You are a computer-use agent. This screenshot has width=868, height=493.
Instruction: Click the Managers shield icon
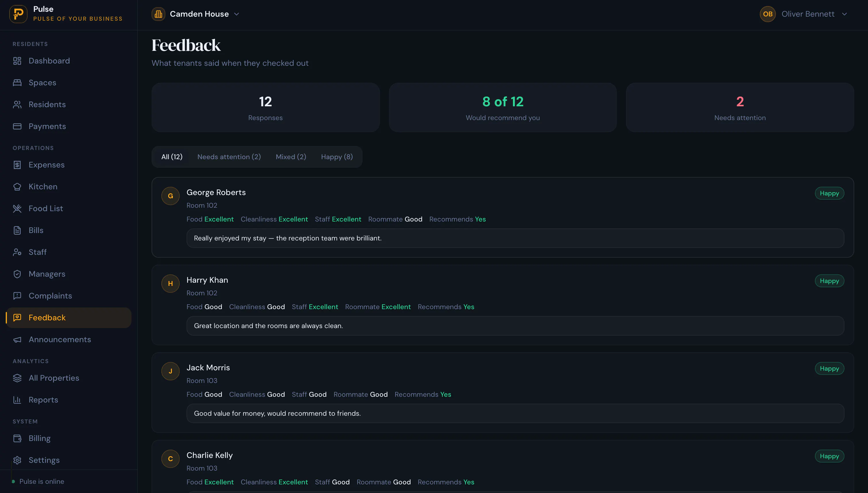17,274
